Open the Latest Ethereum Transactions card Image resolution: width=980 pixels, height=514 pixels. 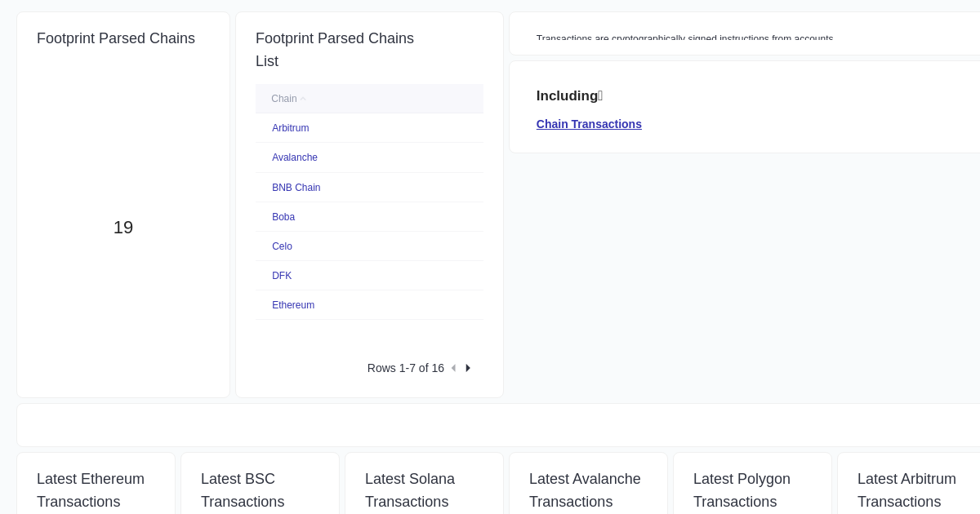tap(90, 490)
